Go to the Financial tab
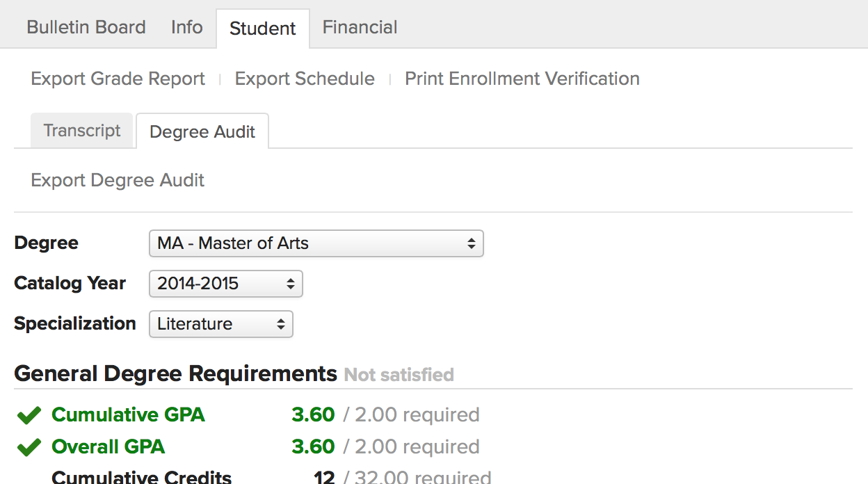Viewport: 868px width, 484px height. point(360,27)
